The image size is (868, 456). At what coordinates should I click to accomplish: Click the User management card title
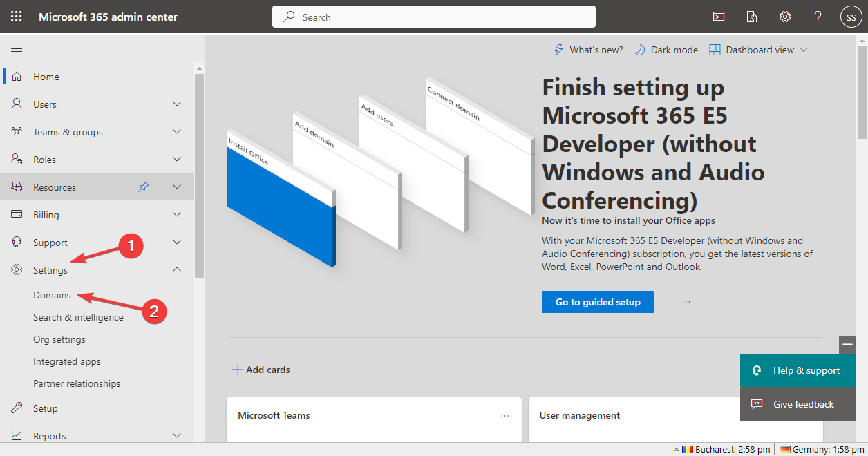click(x=580, y=415)
